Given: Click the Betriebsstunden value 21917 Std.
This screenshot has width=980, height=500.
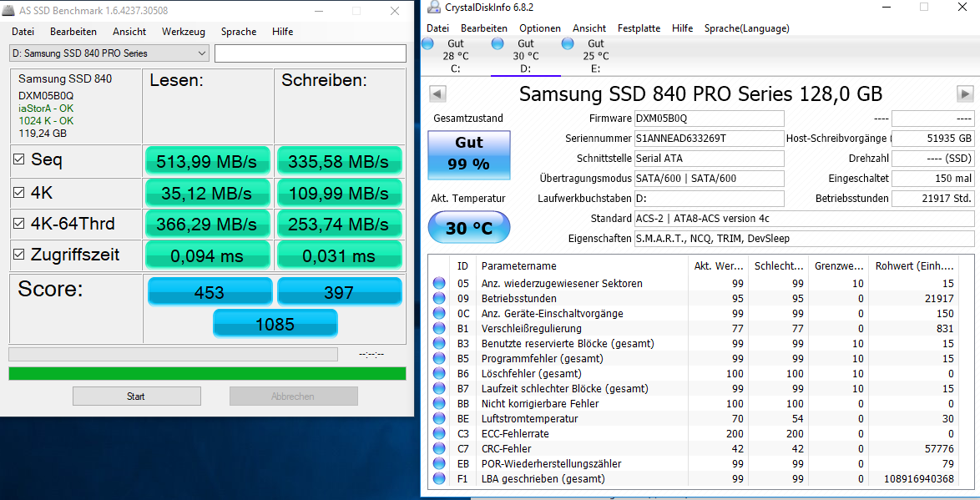Looking at the screenshot, I should (933, 198).
